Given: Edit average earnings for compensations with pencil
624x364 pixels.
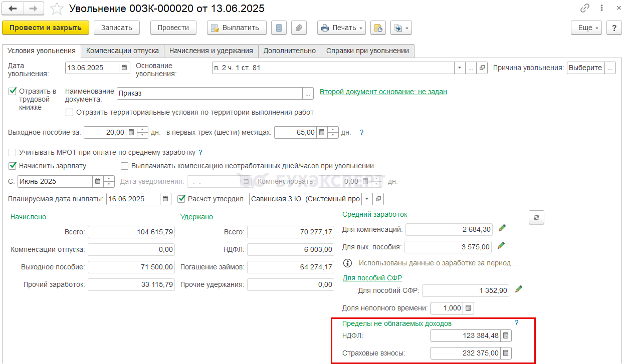Looking at the screenshot, I should tap(502, 228).
